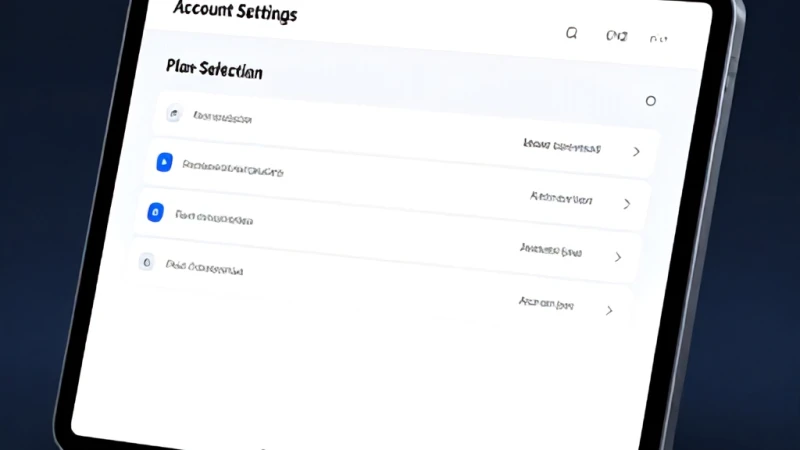Select the label beside the blue square icon

[x=214, y=218]
